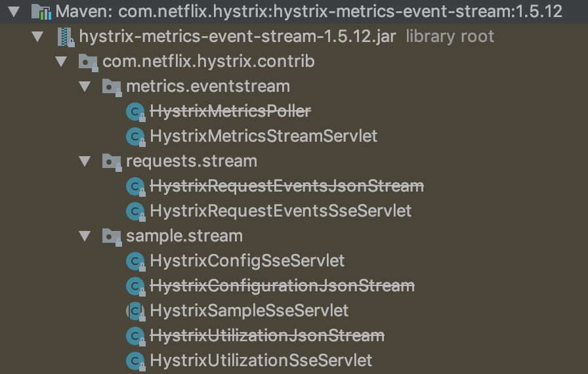
Task: Select class HystrixRequestEventsSseServlet
Action: point(280,211)
